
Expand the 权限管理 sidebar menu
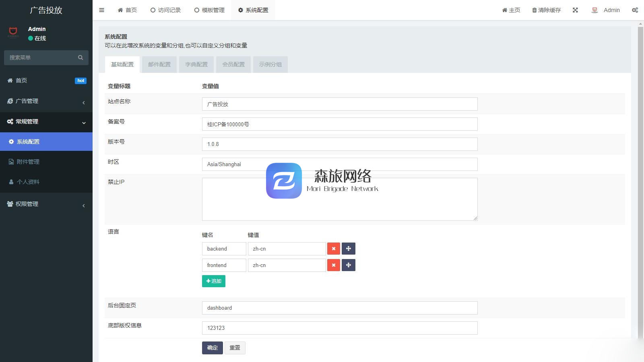pos(46,204)
